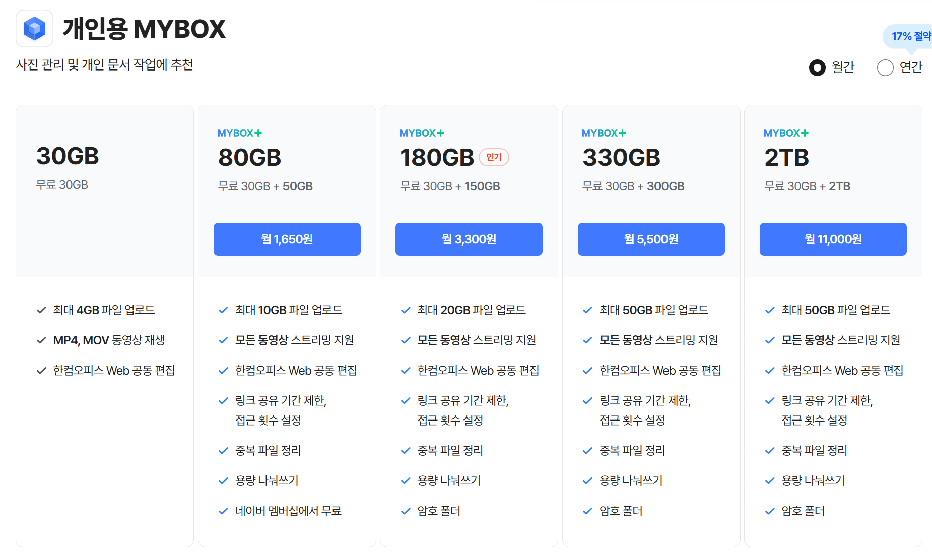Select the 2TB plan 월 11,000원 button

point(833,239)
